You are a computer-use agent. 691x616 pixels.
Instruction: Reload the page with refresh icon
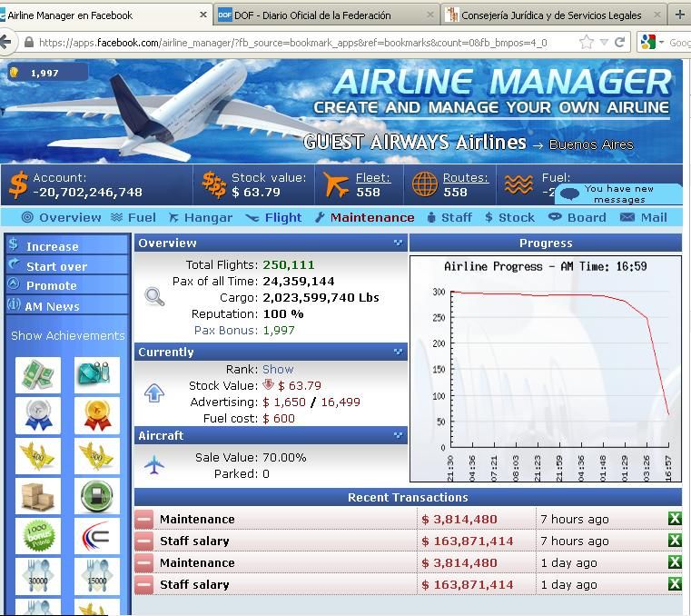coord(620,43)
